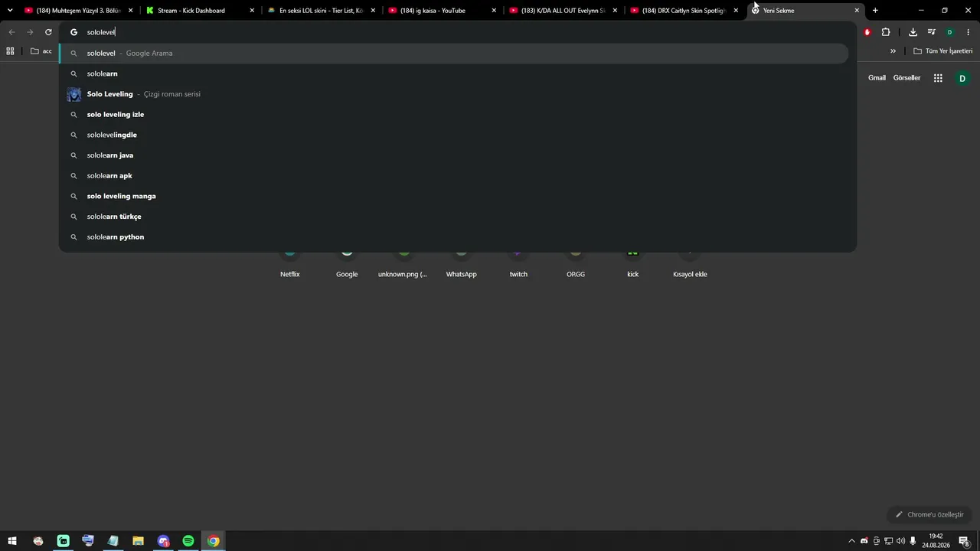
Task: Open the Görseller link
Action: [x=906, y=78]
